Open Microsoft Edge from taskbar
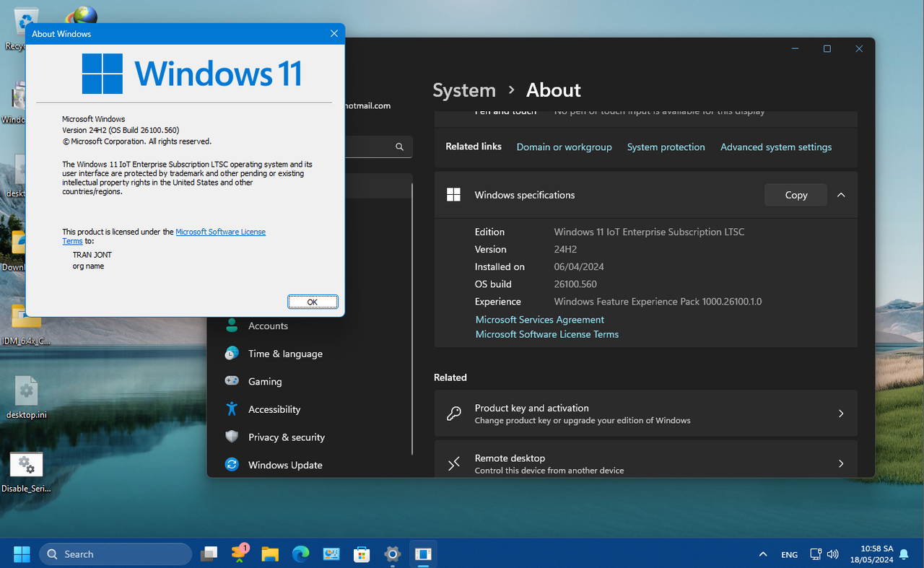Image resolution: width=924 pixels, height=568 pixels. click(x=300, y=554)
